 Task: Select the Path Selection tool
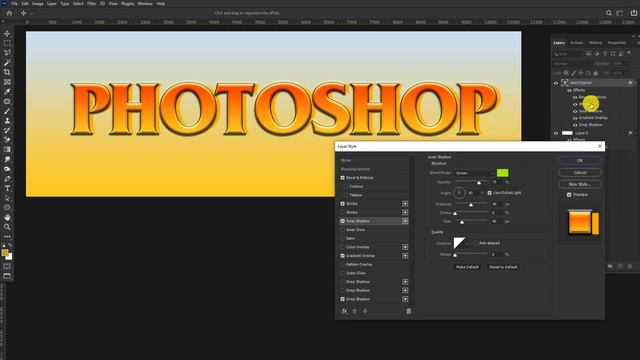(x=7, y=198)
